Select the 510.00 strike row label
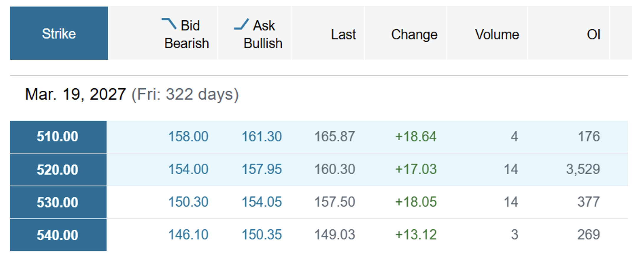Image resolution: width=644 pixels, height=267 pixels. (58, 137)
